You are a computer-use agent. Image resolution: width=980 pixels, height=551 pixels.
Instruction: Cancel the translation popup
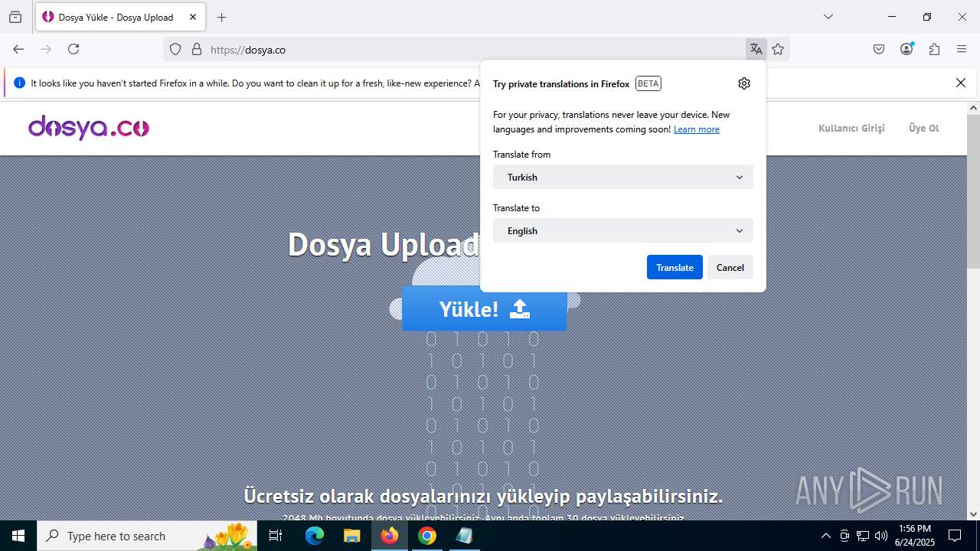[x=730, y=267]
